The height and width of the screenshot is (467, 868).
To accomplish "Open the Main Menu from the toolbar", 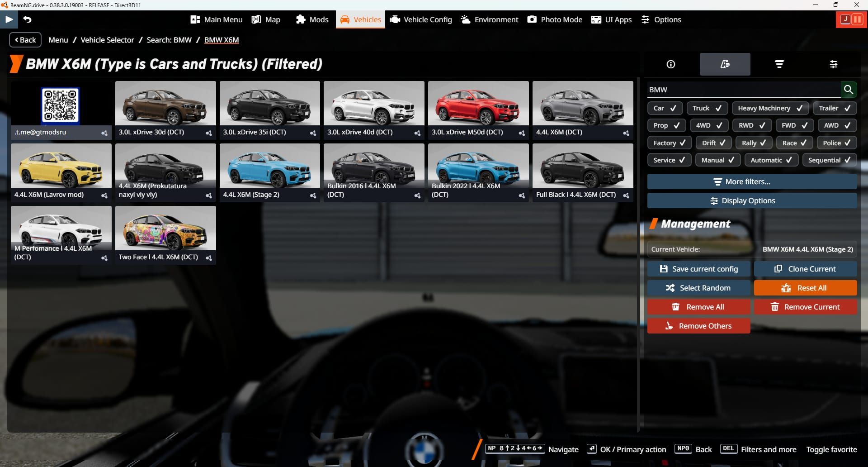I will (x=216, y=19).
